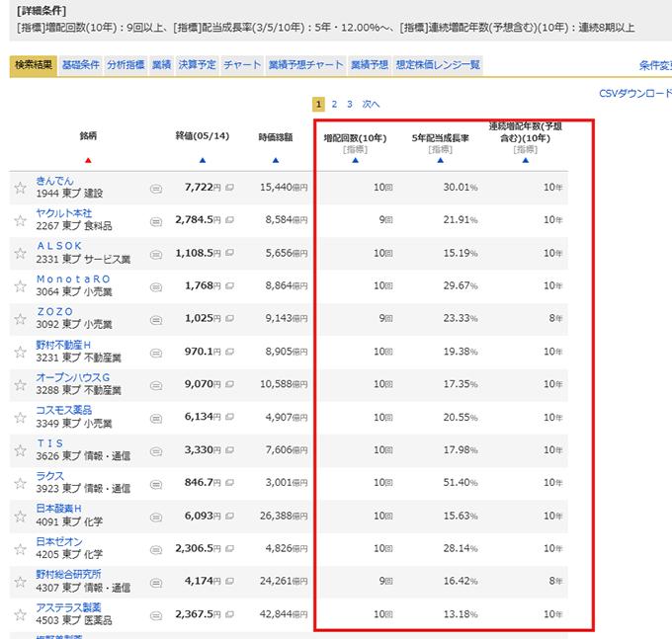Click price popup icon beside 9,070円
The image size is (672, 639).
click(x=229, y=384)
